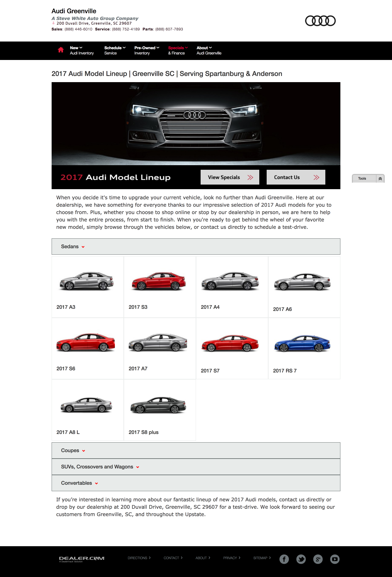The image size is (392, 577).
Task: Select the silver 2017 A3 car image
Action: [x=87, y=281]
